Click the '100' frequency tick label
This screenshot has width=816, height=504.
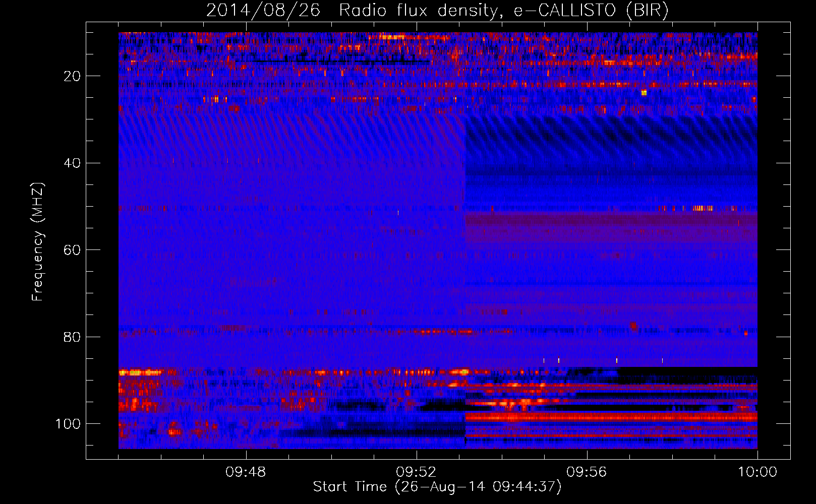coord(68,424)
